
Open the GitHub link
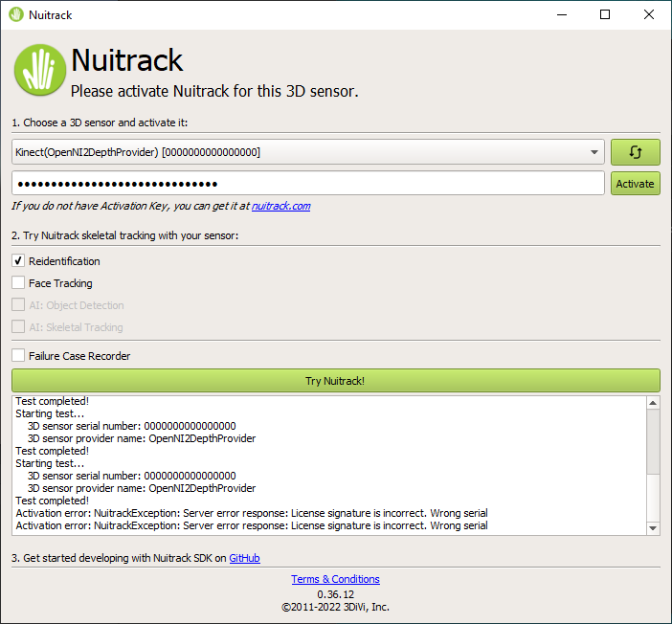pyautogui.click(x=244, y=558)
